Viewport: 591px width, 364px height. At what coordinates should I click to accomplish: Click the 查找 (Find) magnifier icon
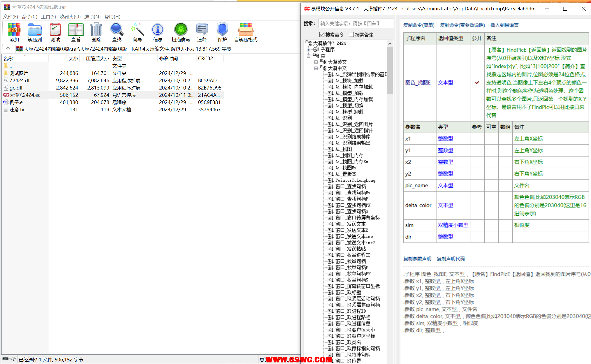pyautogui.click(x=117, y=32)
